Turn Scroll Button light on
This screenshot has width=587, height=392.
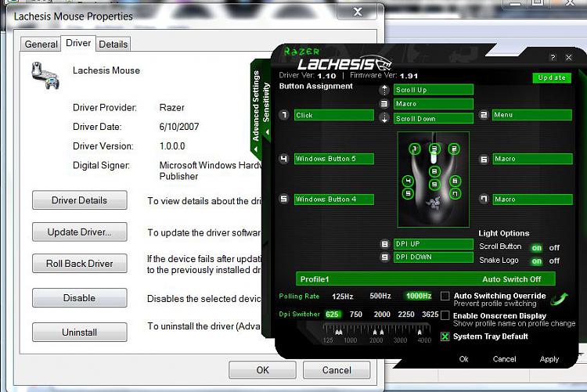click(537, 248)
